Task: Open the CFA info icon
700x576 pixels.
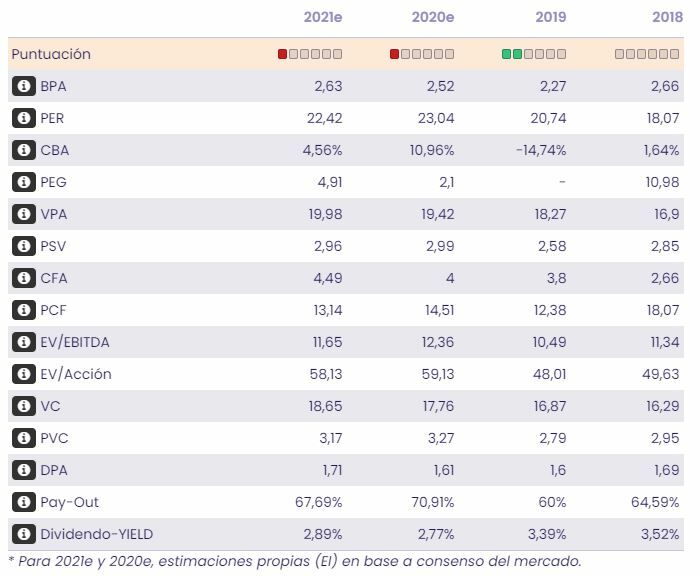Action: click(23, 278)
